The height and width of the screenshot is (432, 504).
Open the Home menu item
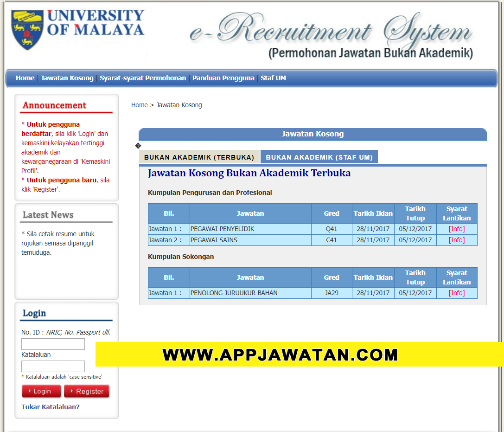coord(25,78)
